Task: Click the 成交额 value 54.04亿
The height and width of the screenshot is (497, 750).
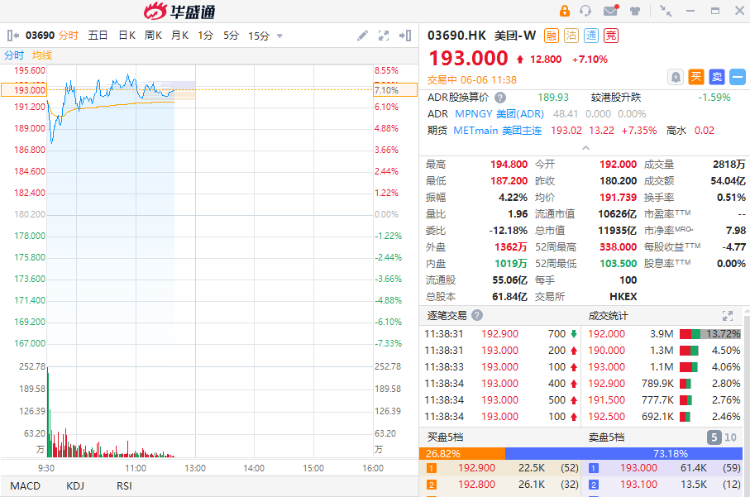Action: [728, 181]
